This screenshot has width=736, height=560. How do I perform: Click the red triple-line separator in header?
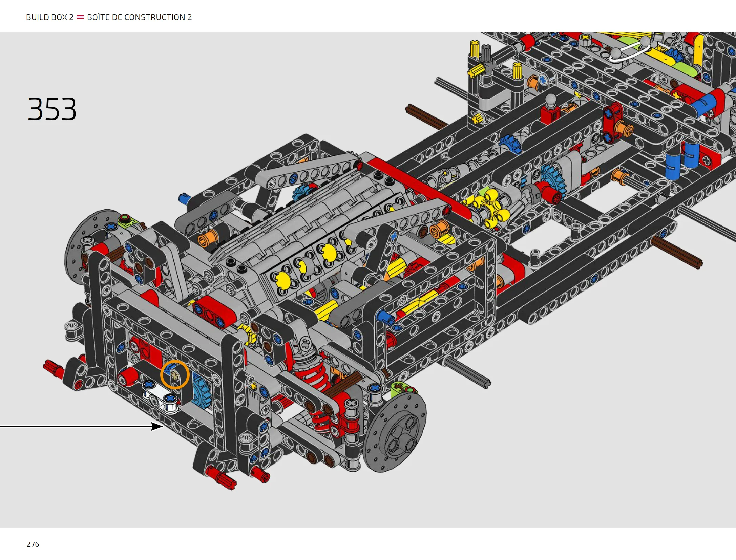coord(80,17)
